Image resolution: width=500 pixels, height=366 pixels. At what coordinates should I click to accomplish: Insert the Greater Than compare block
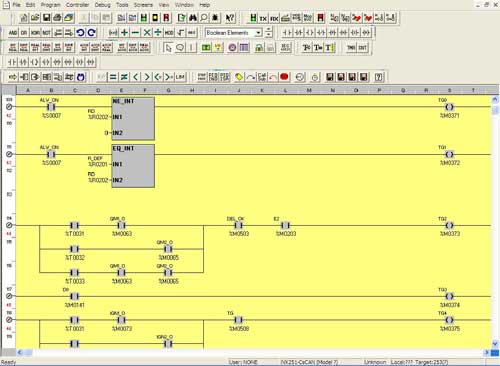[147, 77]
